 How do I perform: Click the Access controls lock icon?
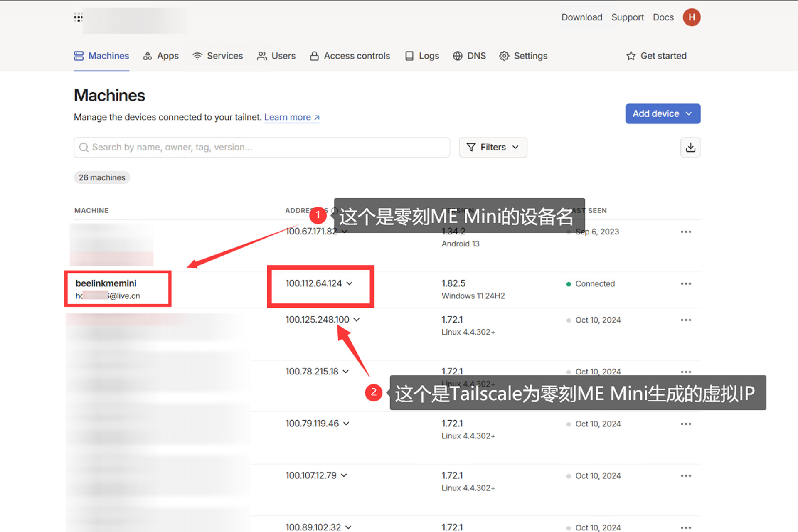[314, 56]
